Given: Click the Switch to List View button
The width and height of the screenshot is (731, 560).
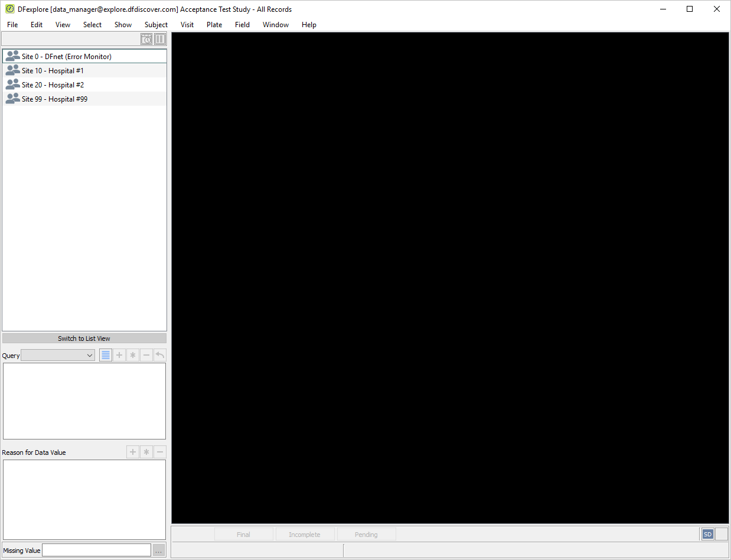Looking at the screenshot, I should click(x=84, y=338).
